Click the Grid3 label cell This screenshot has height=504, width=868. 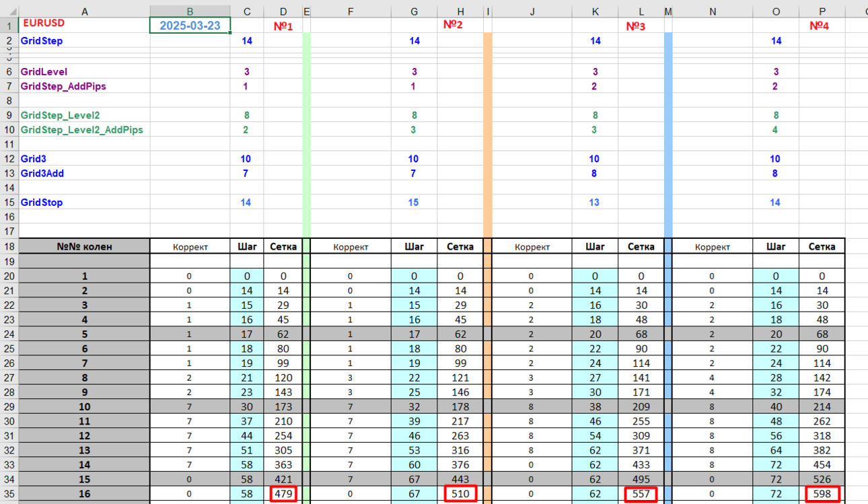85,159
